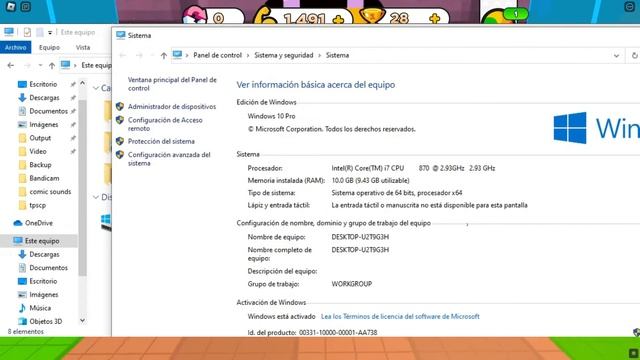
Task: Select OneDrive in navigation pane
Action: (38, 223)
